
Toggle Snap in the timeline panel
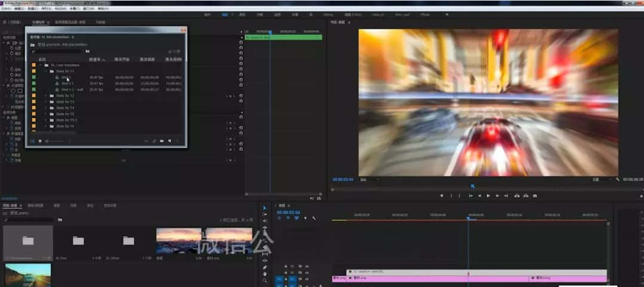click(287, 218)
